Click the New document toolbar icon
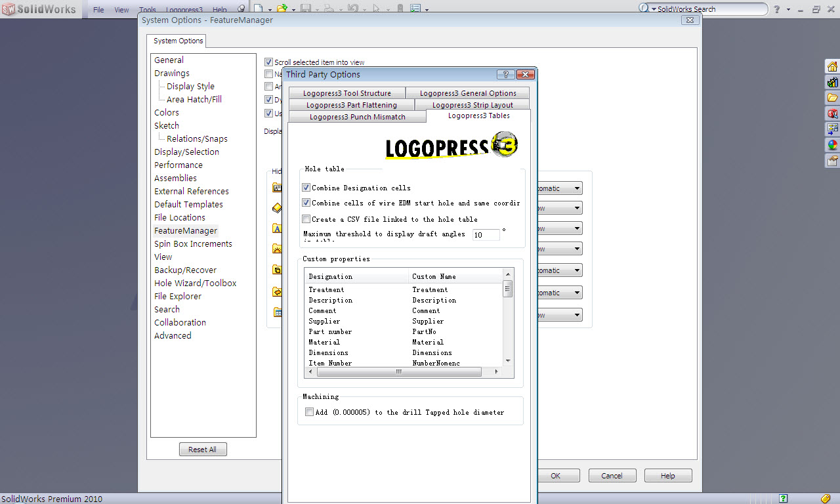The width and height of the screenshot is (840, 504). click(259, 9)
